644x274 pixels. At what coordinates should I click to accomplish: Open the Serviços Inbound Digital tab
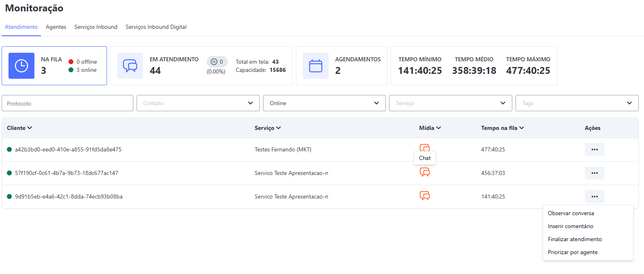[156, 27]
